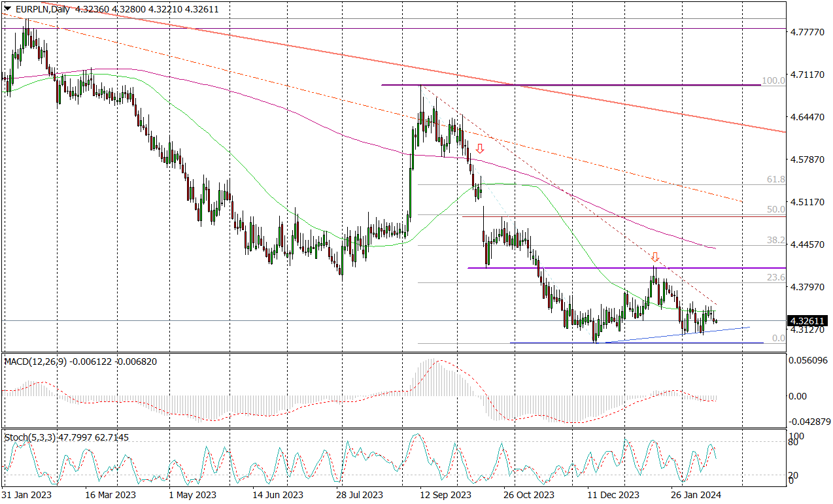Click the MACD(12,26,9) indicator label
This screenshot has width=833, height=504.
click(37, 361)
